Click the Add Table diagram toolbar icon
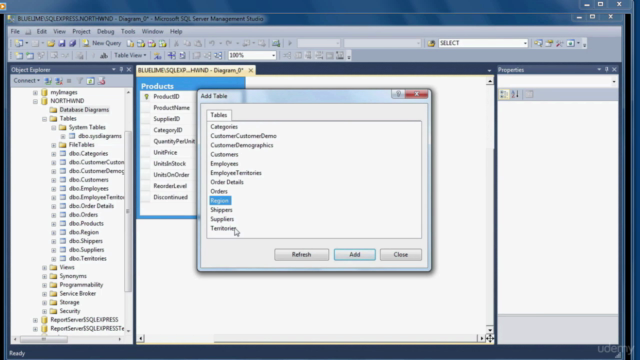Viewport: 640px width, 360px height. point(30,56)
